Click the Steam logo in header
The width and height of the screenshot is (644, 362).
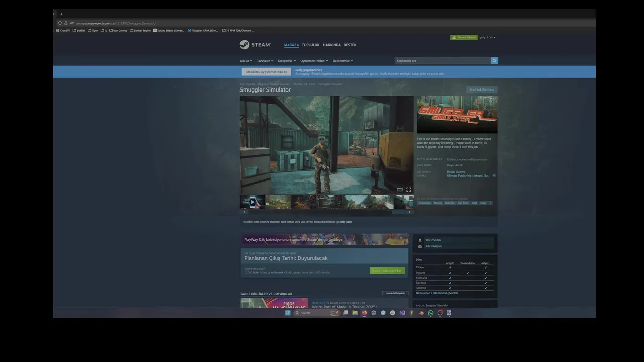coord(255,45)
